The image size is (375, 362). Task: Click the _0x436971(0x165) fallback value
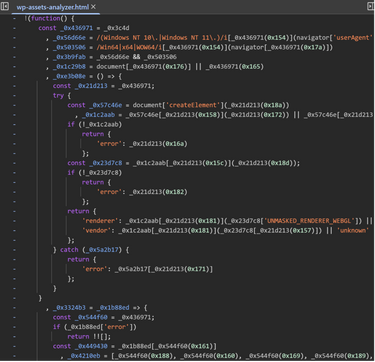235,67
